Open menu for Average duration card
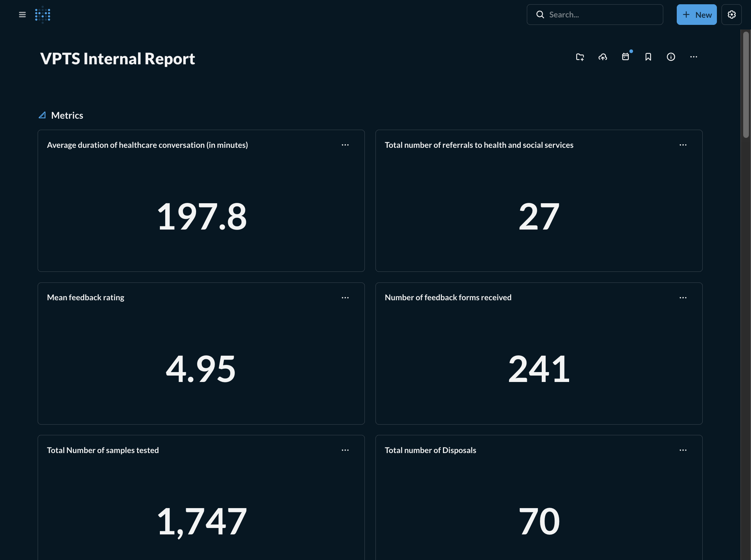The height and width of the screenshot is (560, 751). (345, 145)
